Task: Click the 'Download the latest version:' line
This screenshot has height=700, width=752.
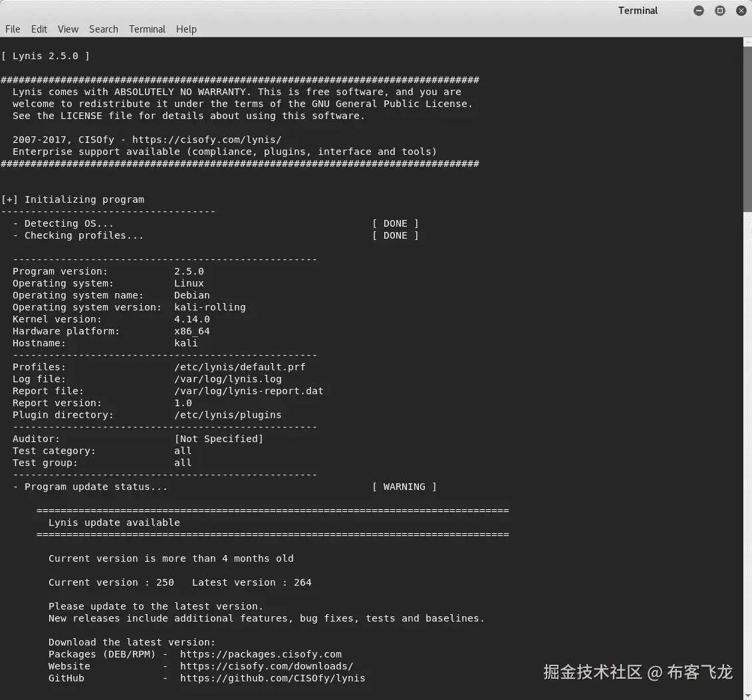Action: [132, 642]
